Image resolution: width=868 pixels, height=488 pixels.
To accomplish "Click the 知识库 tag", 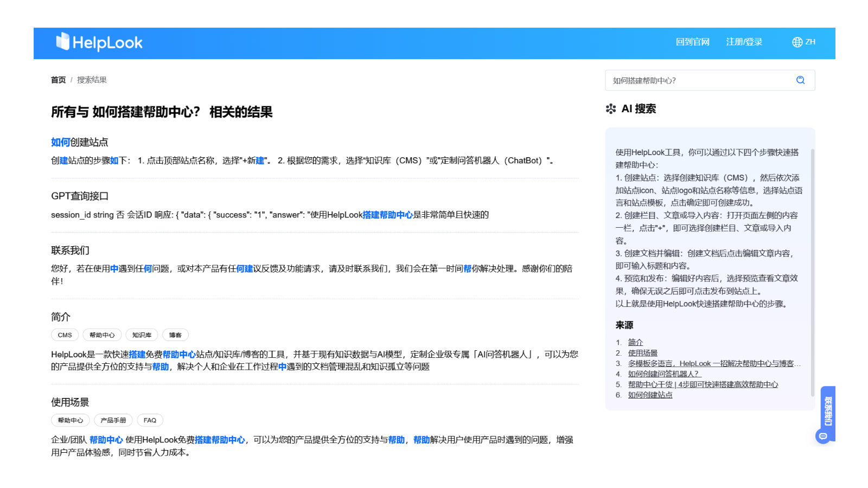I will 142,335.
